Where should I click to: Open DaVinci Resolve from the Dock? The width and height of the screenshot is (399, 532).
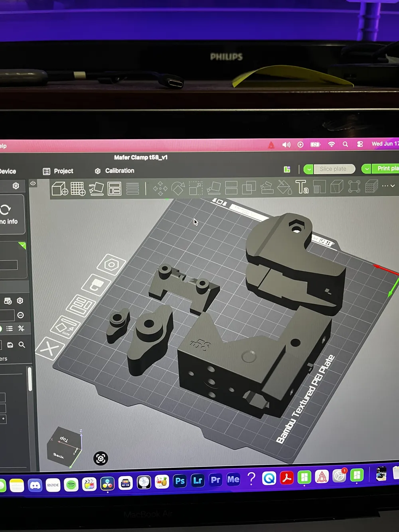(107, 483)
